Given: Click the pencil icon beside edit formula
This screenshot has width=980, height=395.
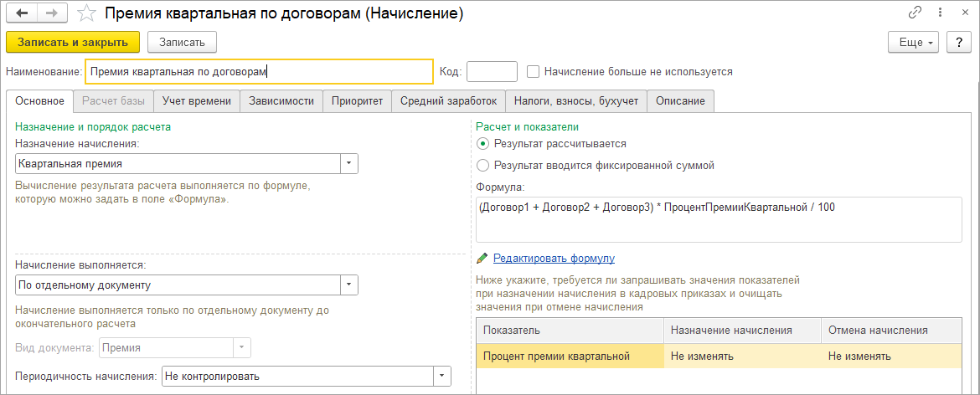Looking at the screenshot, I should 482,259.
